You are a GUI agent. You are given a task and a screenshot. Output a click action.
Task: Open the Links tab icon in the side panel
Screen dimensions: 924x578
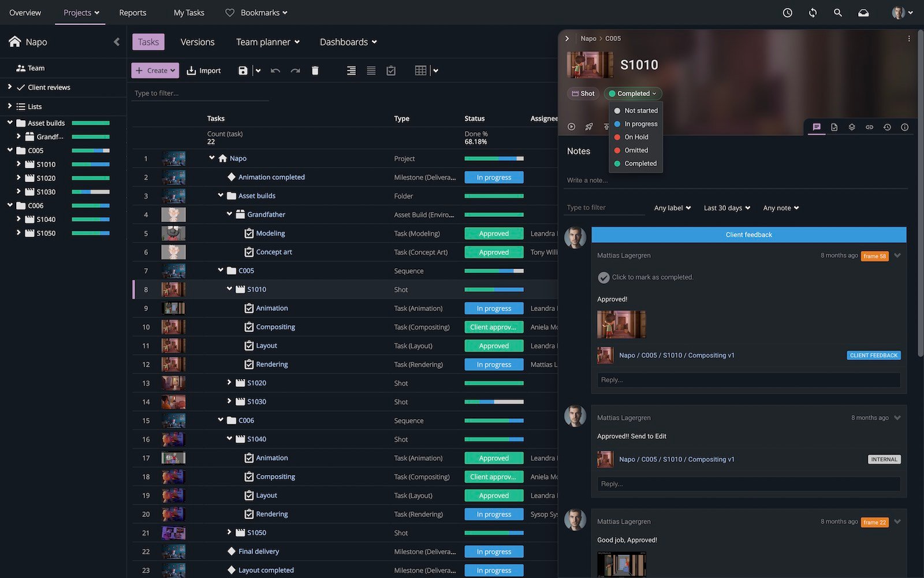click(x=869, y=127)
